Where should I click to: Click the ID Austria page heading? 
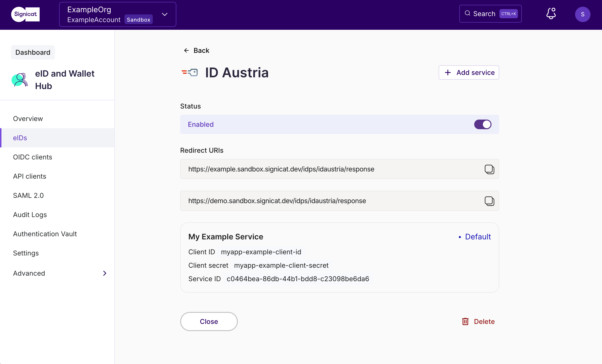click(x=237, y=73)
